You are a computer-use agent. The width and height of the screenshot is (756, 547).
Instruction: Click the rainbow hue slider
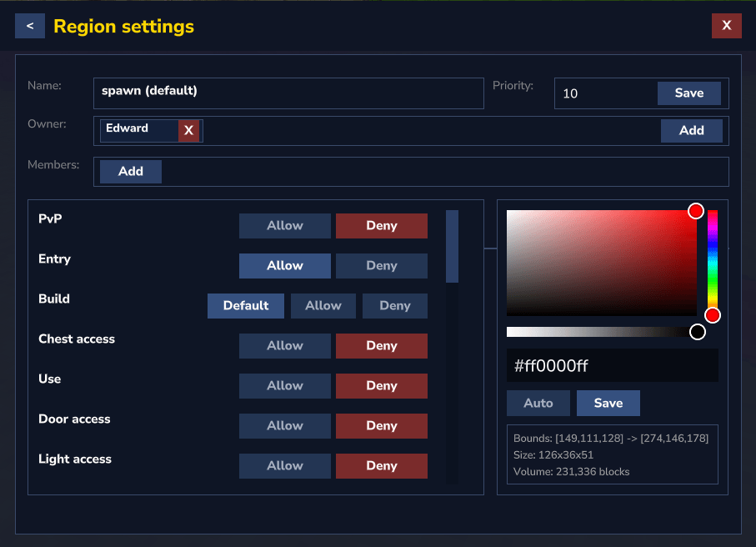(713, 263)
